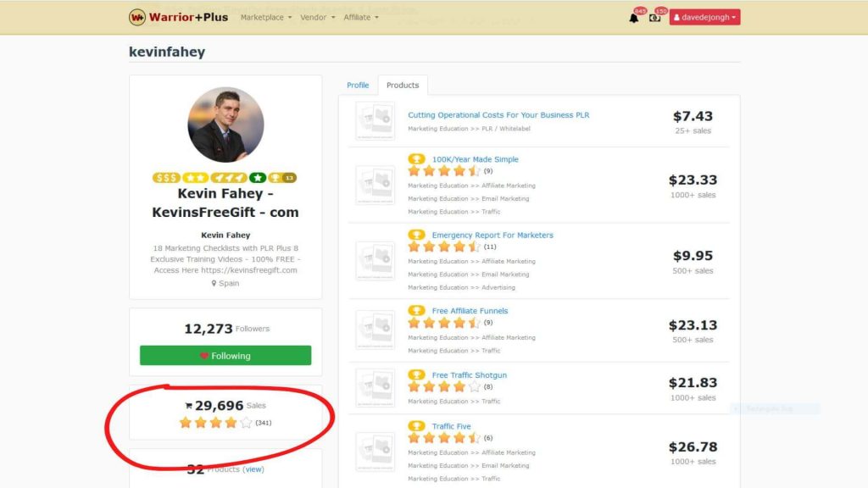Click the trophy badge under the photo

(282, 178)
